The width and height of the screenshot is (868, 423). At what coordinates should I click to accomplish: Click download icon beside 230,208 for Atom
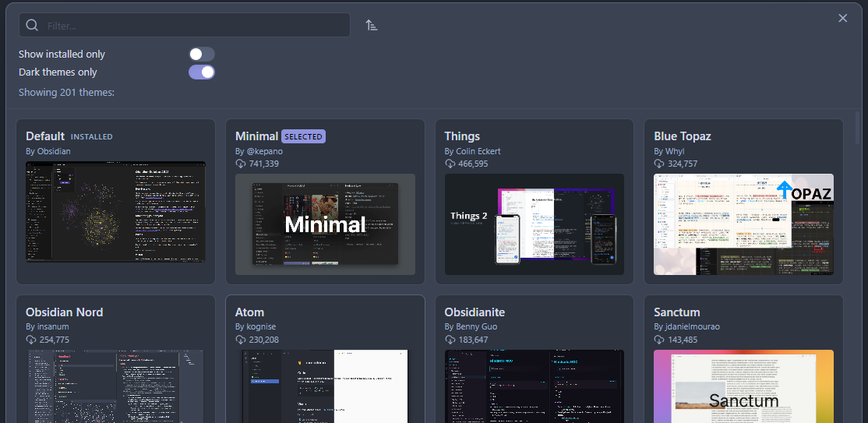tap(240, 340)
